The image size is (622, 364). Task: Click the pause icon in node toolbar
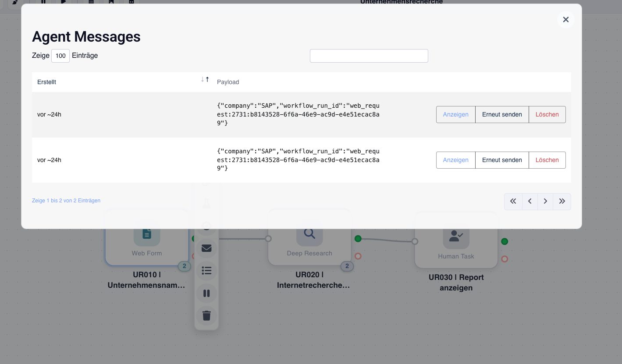(x=206, y=293)
